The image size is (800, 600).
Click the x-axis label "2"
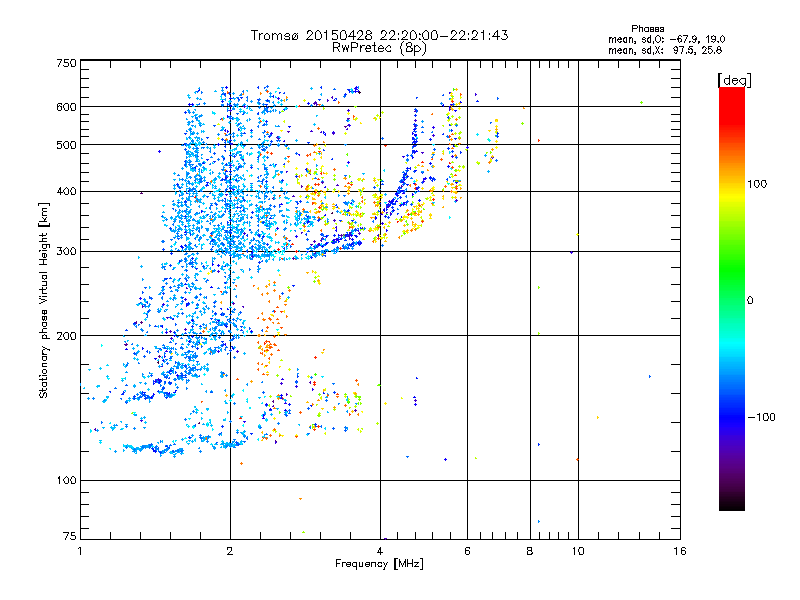[x=230, y=551]
